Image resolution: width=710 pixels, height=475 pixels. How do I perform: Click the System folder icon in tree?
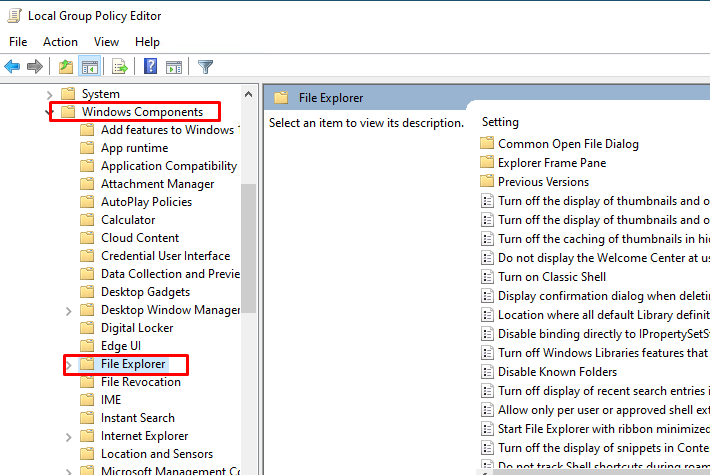(x=68, y=94)
